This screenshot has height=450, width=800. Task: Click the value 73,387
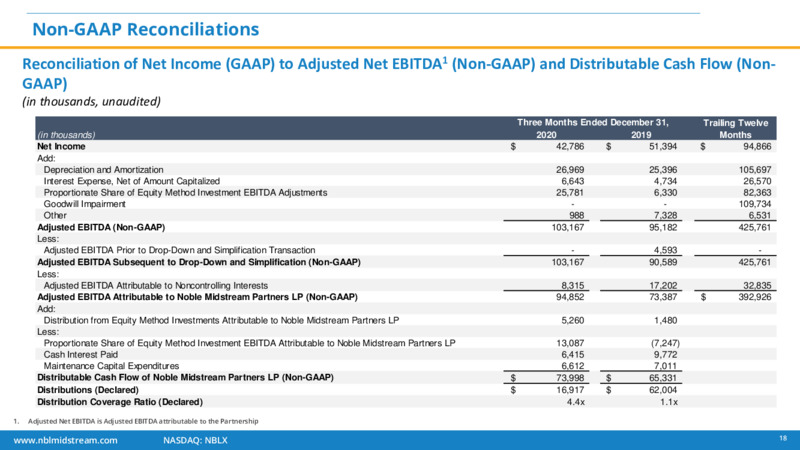pos(663,297)
